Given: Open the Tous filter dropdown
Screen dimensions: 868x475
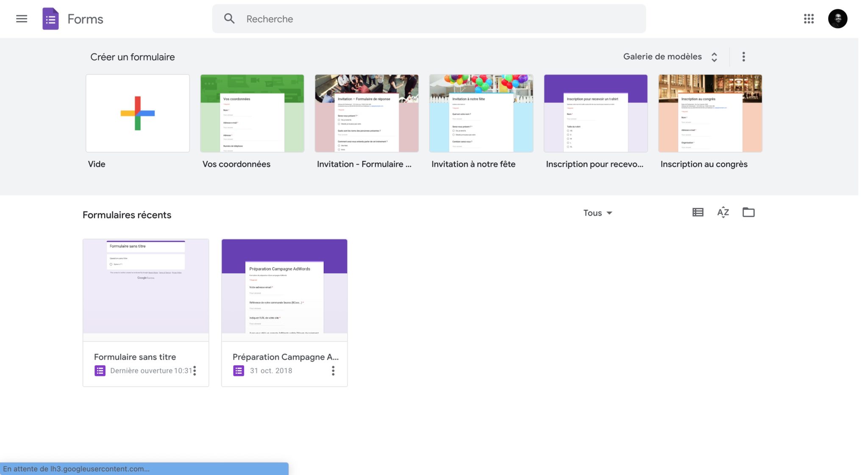Looking at the screenshot, I should [x=597, y=213].
